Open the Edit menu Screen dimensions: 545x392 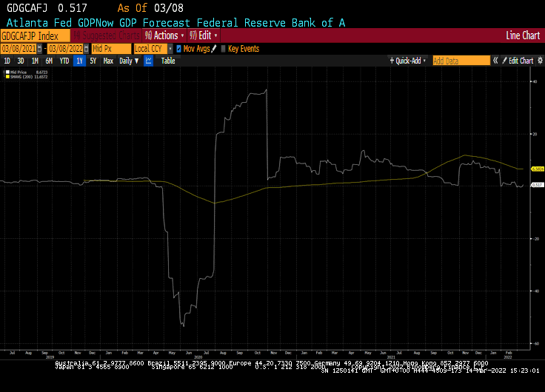click(x=204, y=36)
